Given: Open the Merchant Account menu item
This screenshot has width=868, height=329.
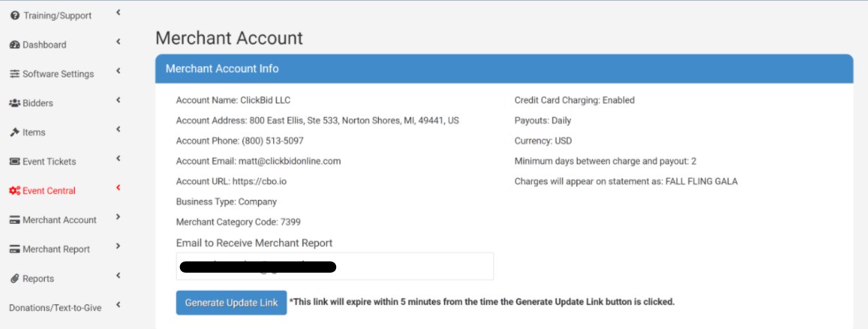Looking at the screenshot, I should pyautogui.click(x=59, y=220).
